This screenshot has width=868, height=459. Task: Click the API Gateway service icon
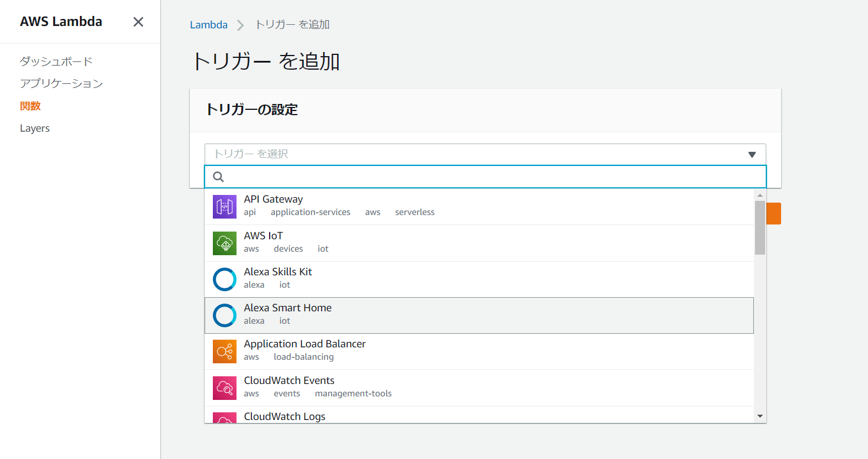coord(225,206)
